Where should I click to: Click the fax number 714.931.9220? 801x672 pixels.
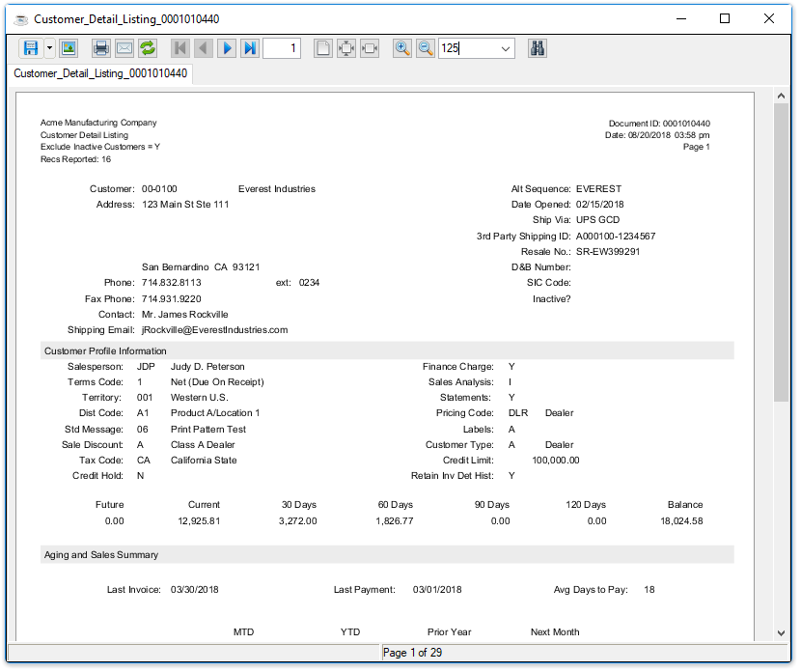coord(172,299)
